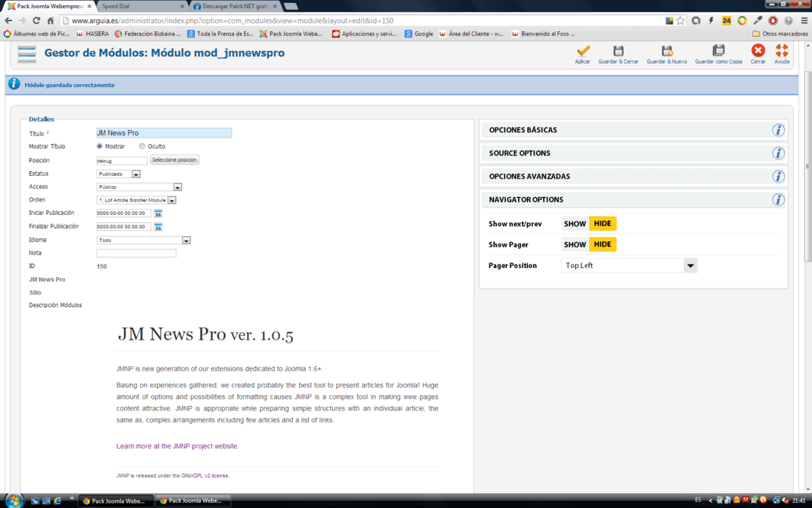
Task: Click the red Cerrar icon
Action: [x=758, y=51]
